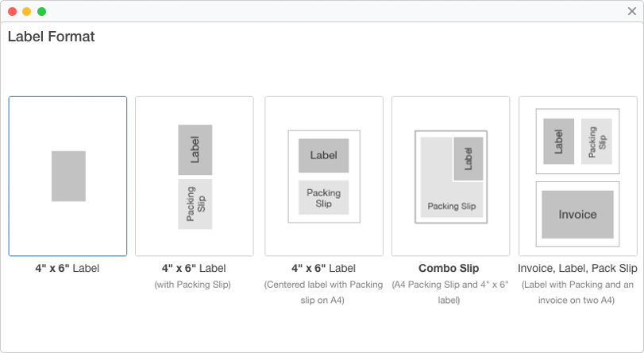Click the "Combo Slip" caption text

449,269
